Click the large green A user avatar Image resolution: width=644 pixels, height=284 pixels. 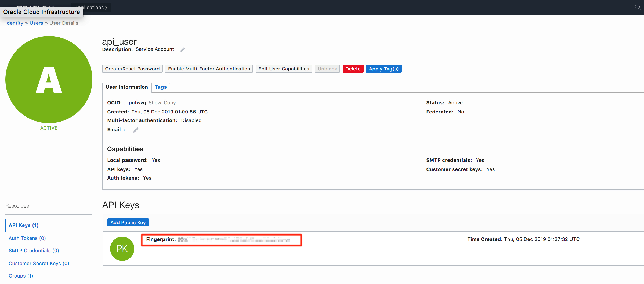[49, 80]
